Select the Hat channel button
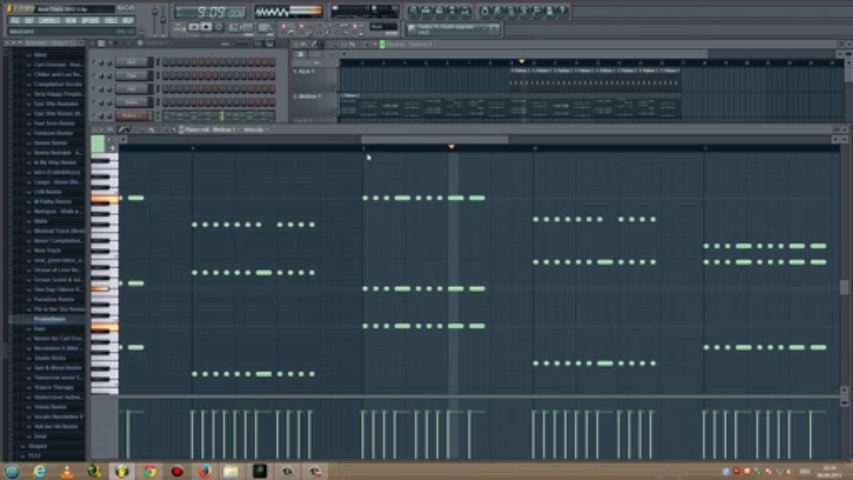The image size is (853, 480). coord(131,88)
